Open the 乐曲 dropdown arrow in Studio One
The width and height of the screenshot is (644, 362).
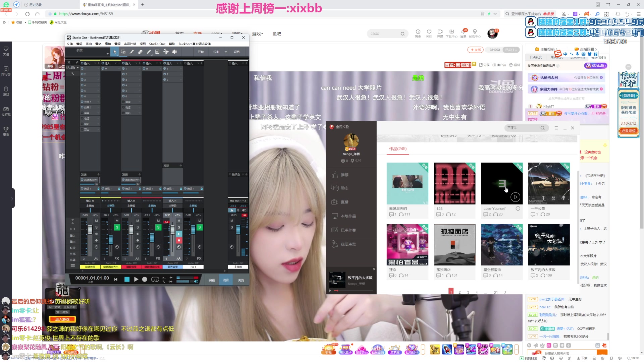[226, 52]
